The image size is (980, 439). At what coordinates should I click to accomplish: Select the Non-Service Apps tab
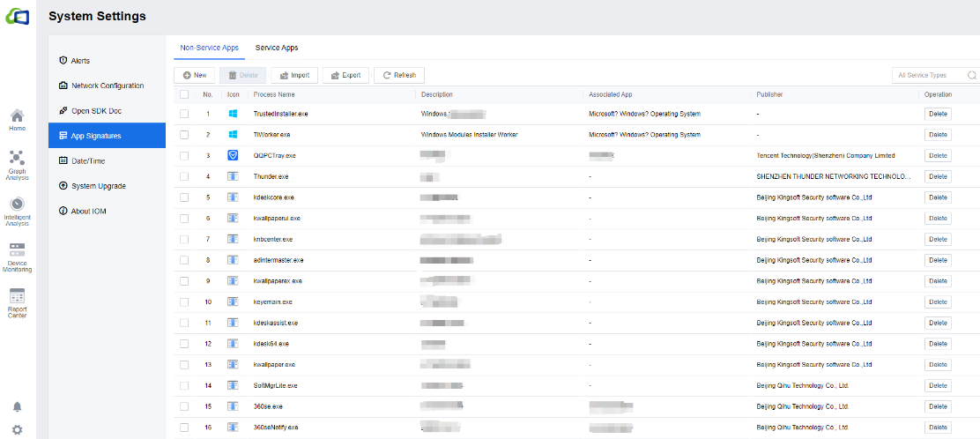210,48
